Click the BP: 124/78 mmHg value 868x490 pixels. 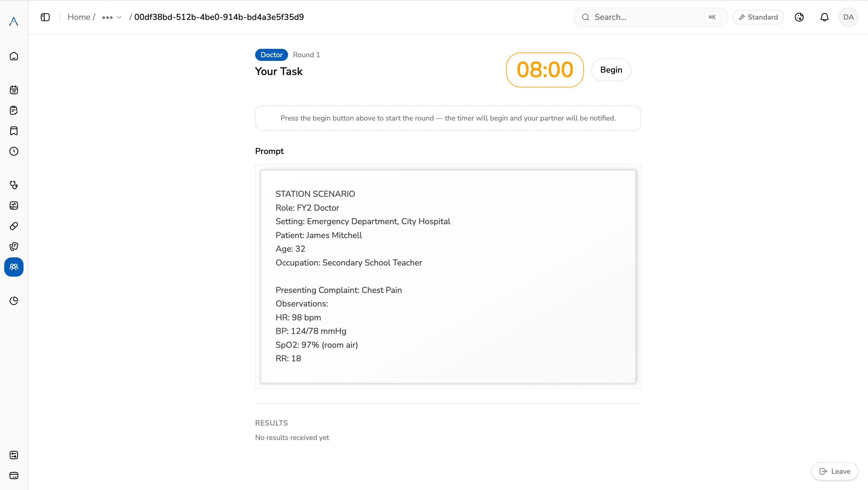311,331
